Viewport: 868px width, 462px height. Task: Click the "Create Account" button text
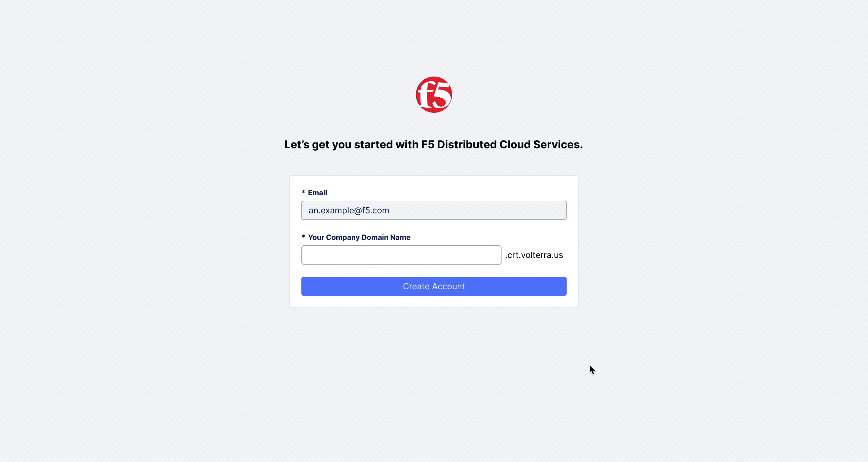pyautogui.click(x=434, y=286)
